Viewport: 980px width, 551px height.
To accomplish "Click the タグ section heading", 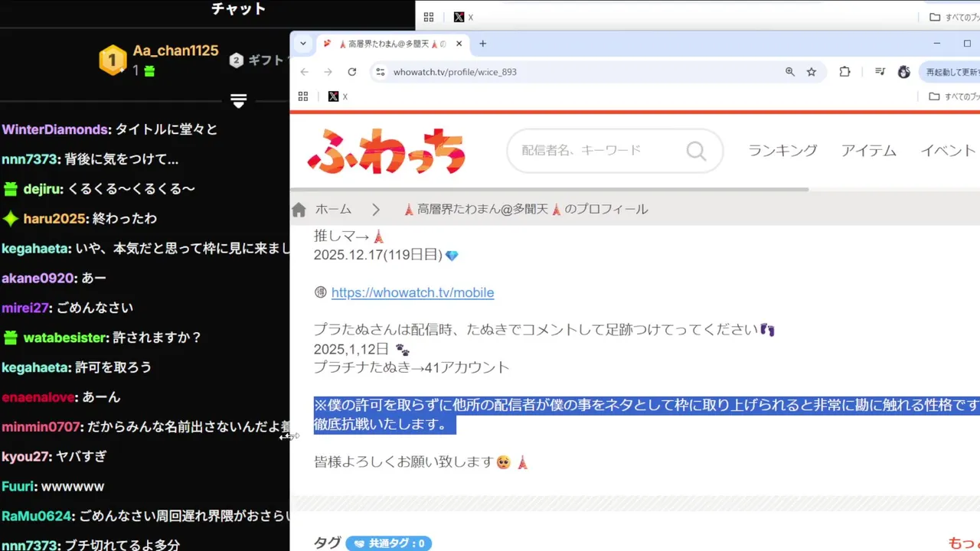I will coord(327,543).
